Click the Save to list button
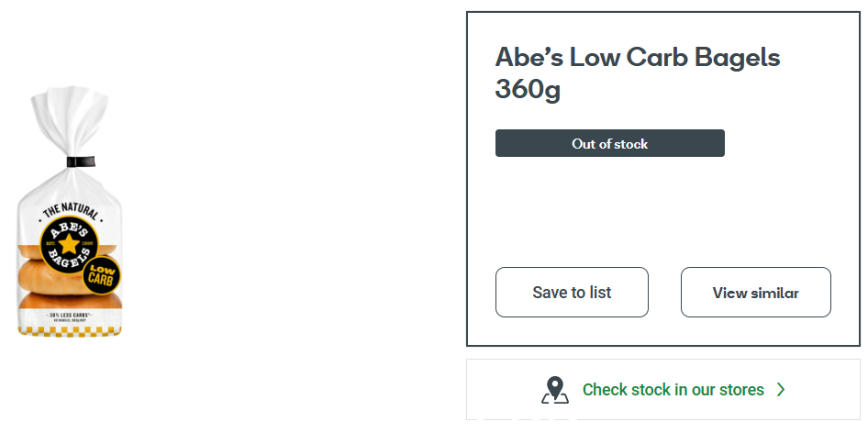This screenshot has width=868, height=433. (x=572, y=293)
